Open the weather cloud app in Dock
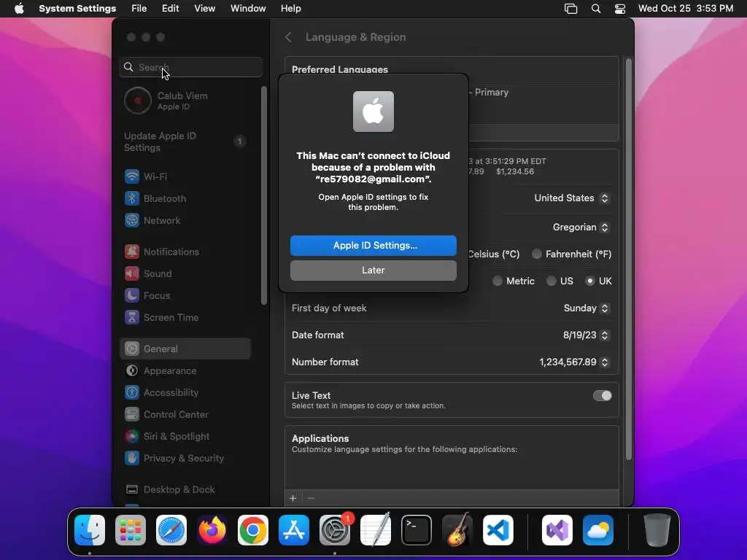This screenshot has width=747, height=560. click(598, 530)
